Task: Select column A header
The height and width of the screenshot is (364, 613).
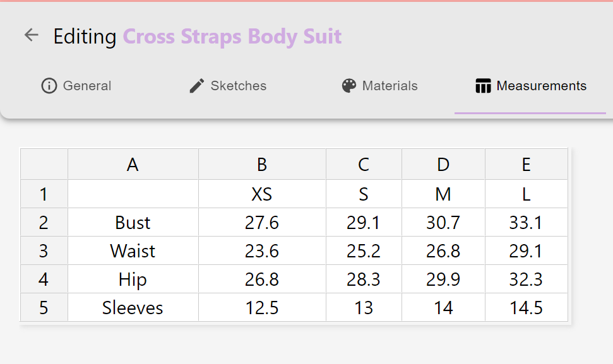Action: tap(133, 165)
